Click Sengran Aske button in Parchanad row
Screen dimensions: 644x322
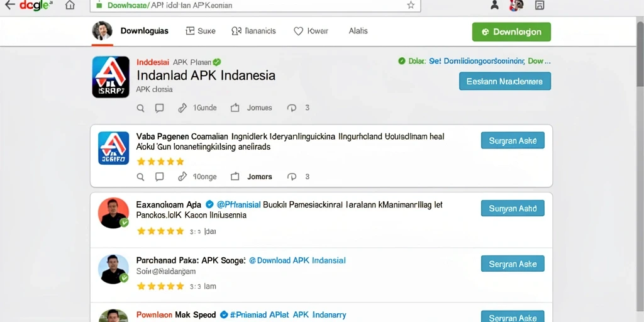click(x=513, y=264)
